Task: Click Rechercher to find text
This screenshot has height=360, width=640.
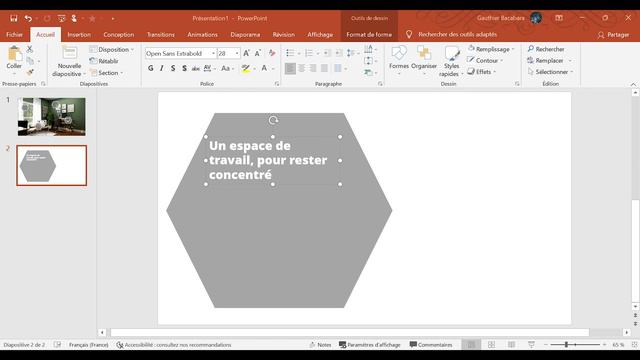Action: click(546, 49)
